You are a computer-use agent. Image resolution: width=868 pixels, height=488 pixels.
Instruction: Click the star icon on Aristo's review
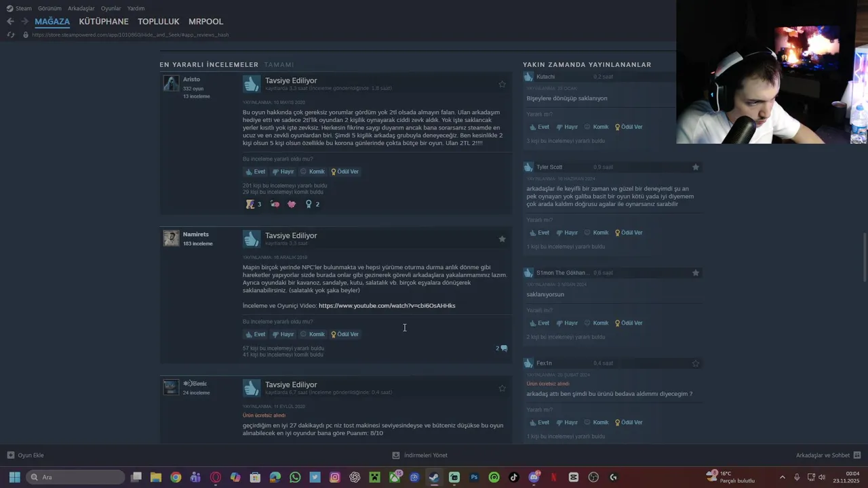click(502, 84)
